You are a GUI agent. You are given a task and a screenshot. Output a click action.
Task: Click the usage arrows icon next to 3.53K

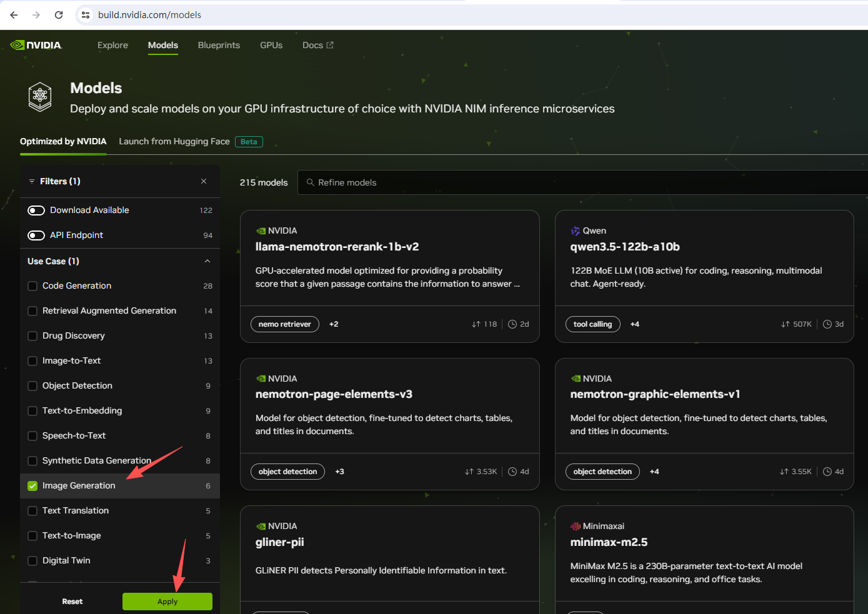click(469, 472)
